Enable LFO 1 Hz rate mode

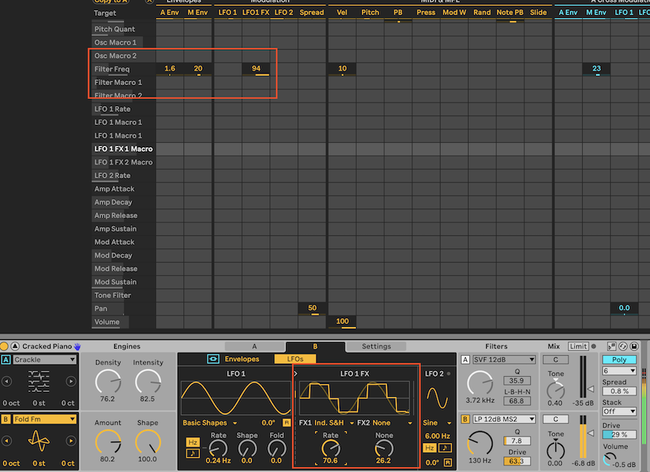click(x=192, y=442)
